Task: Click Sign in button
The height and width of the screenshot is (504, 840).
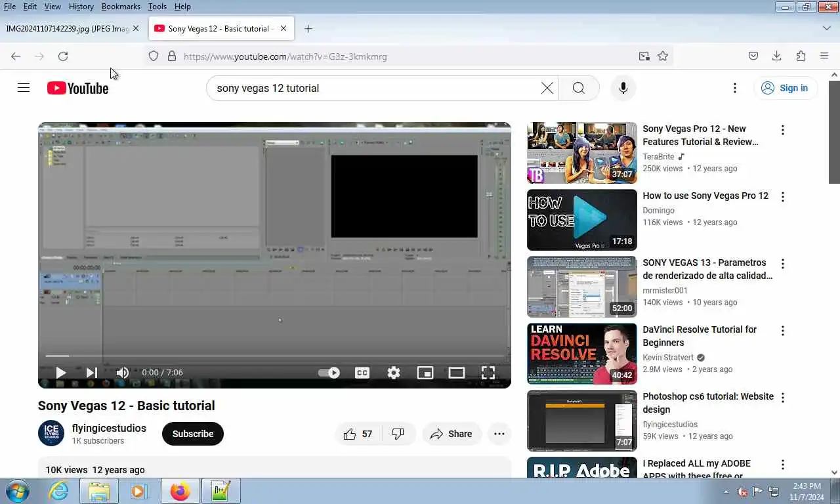Action: (x=785, y=88)
